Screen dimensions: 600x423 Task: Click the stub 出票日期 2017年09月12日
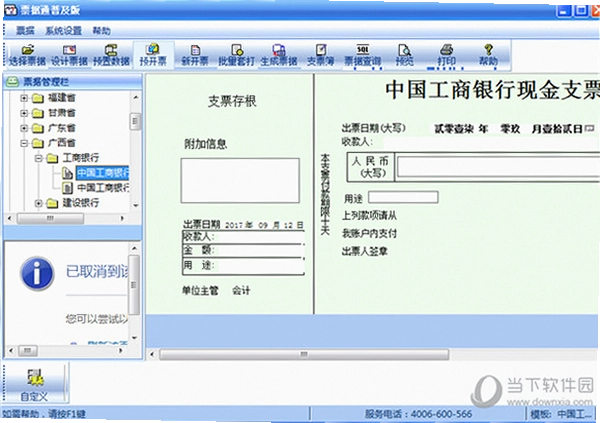[x=264, y=225]
